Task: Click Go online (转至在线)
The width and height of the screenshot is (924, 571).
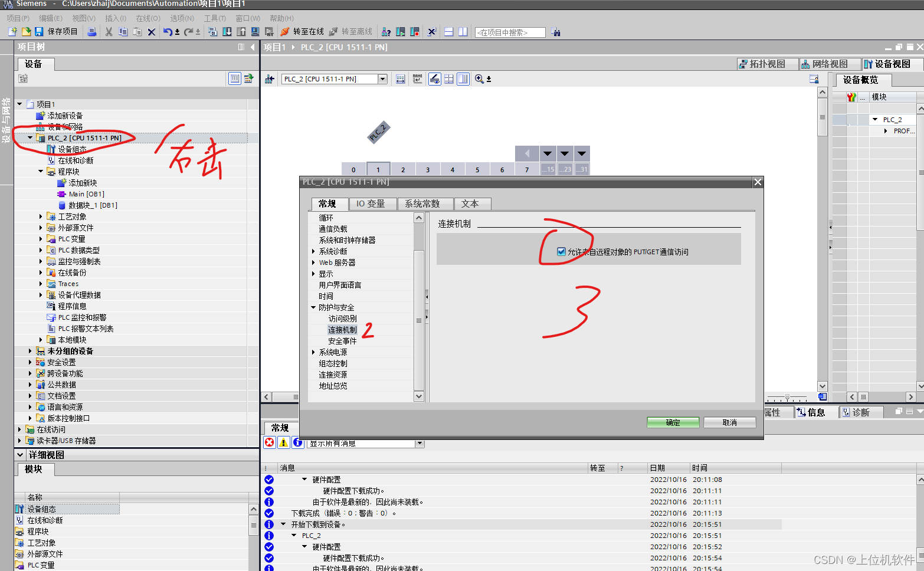Action: pos(302,32)
